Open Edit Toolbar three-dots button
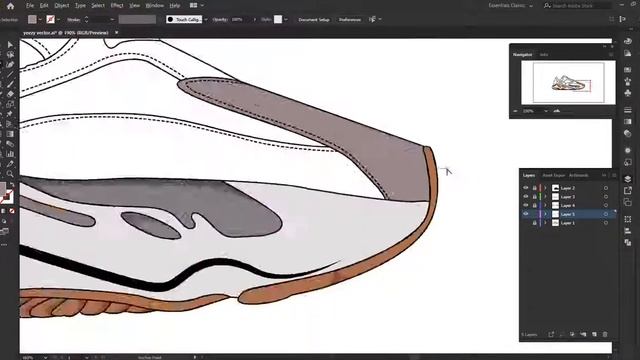The width and height of the screenshot is (640, 360). pyautogui.click(x=4, y=244)
